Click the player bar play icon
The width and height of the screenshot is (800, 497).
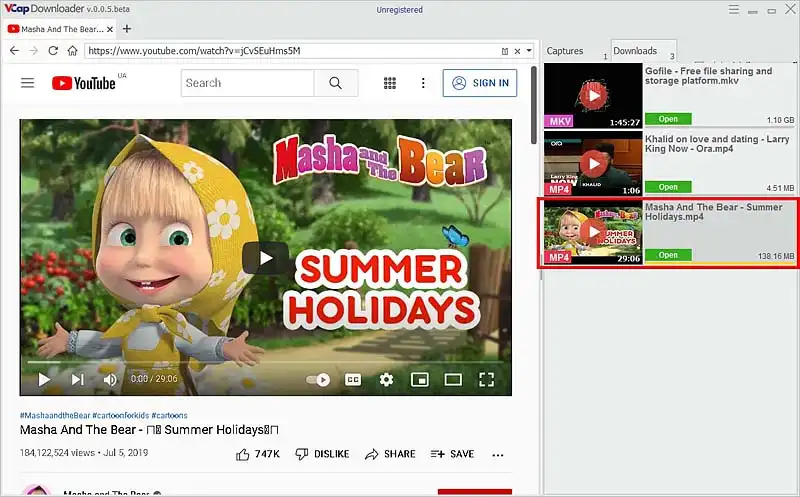pos(44,379)
